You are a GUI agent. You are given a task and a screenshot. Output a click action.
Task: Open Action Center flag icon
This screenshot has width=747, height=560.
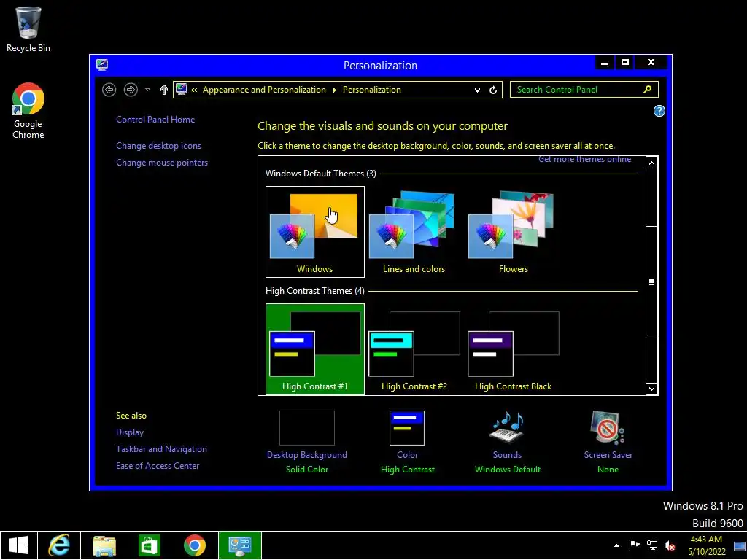pos(634,545)
